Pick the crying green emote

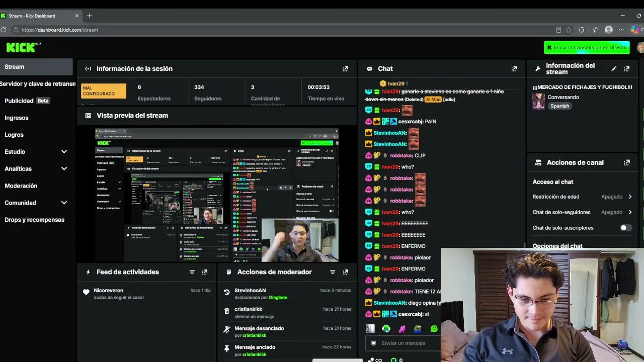pos(386,328)
